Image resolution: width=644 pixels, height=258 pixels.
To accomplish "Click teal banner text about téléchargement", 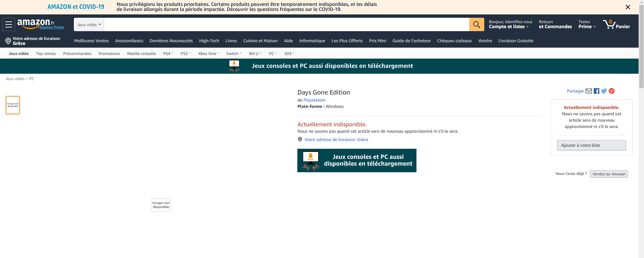I will pyautogui.click(x=332, y=66).
